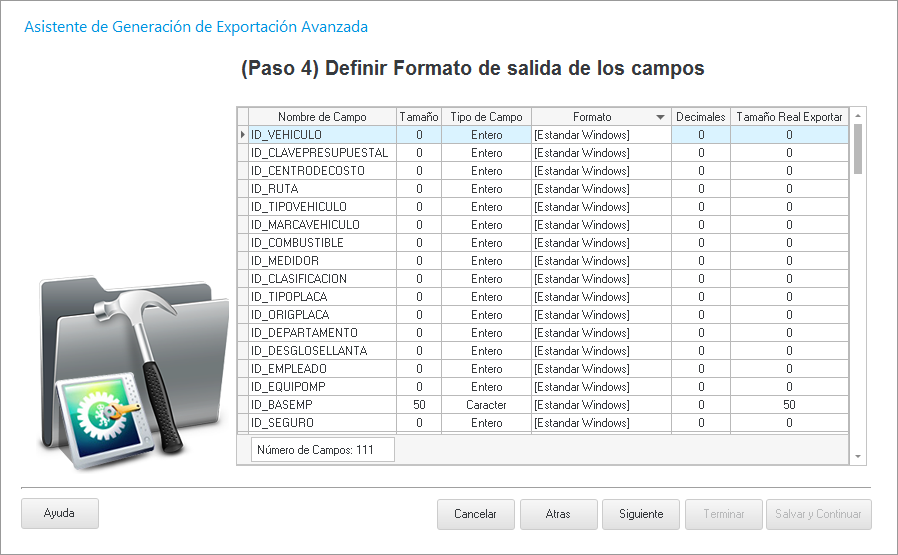
Task: Select the ID_BASEMP field row
Action: coord(320,405)
